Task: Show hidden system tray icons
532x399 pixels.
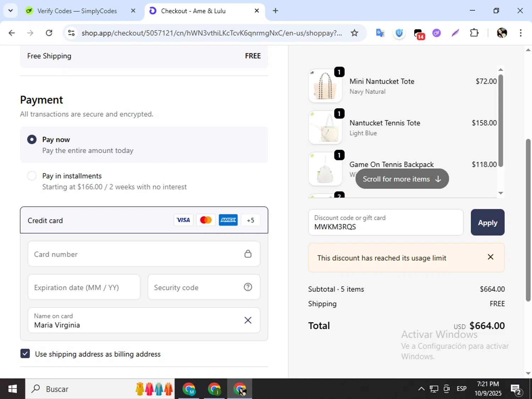Action: 421,389
